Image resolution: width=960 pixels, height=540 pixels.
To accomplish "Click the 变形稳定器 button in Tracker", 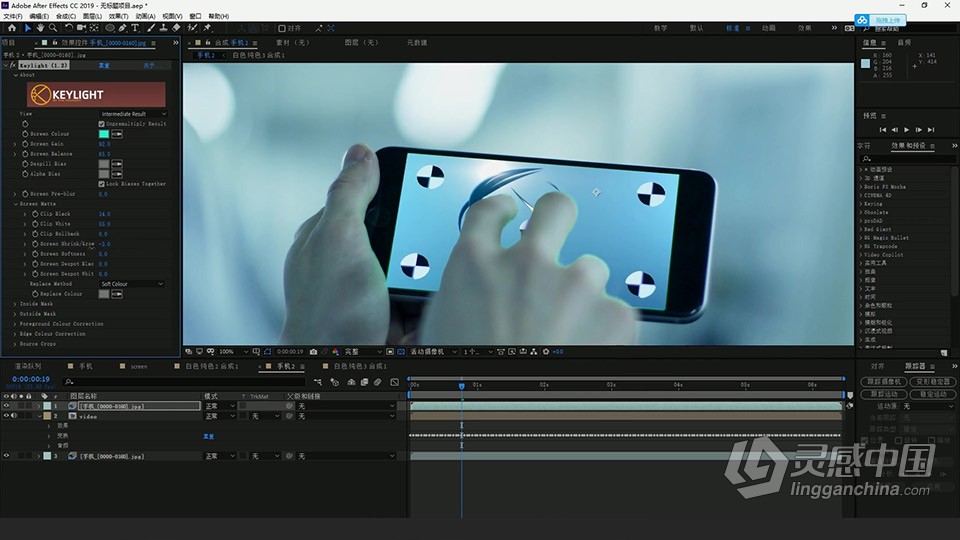I will tap(932, 382).
